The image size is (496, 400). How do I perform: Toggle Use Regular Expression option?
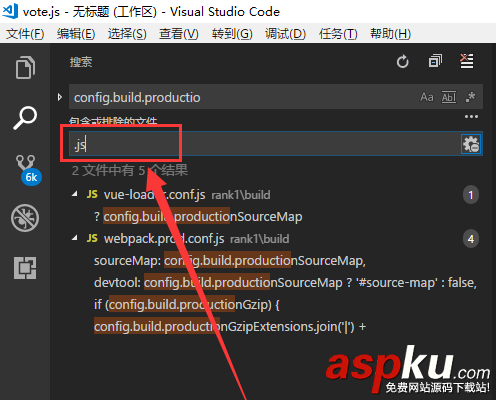coord(470,97)
